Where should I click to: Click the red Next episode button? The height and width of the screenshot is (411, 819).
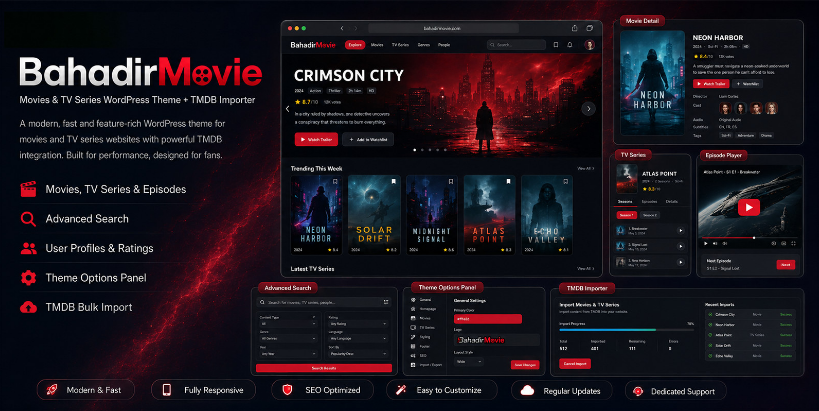coord(786,265)
